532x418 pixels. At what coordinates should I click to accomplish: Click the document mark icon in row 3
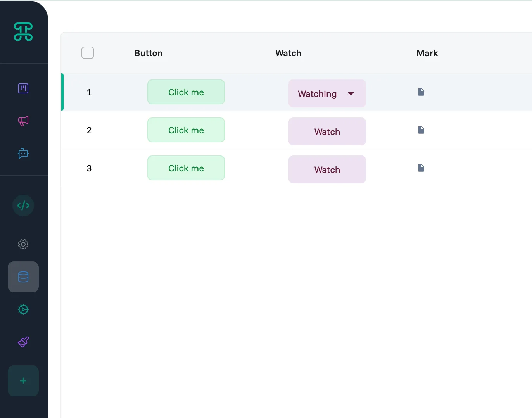coord(421,168)
